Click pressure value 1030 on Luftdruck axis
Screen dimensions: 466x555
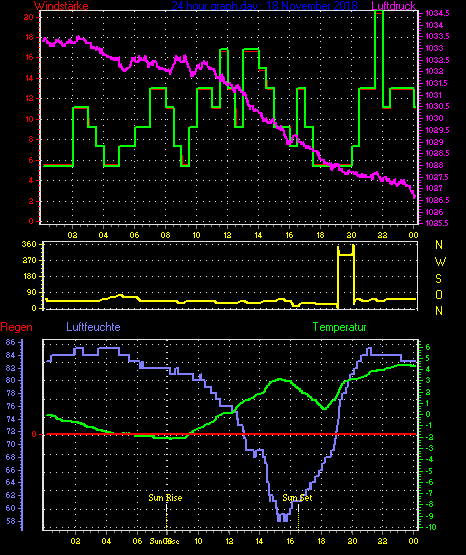(x=434, y=118)
